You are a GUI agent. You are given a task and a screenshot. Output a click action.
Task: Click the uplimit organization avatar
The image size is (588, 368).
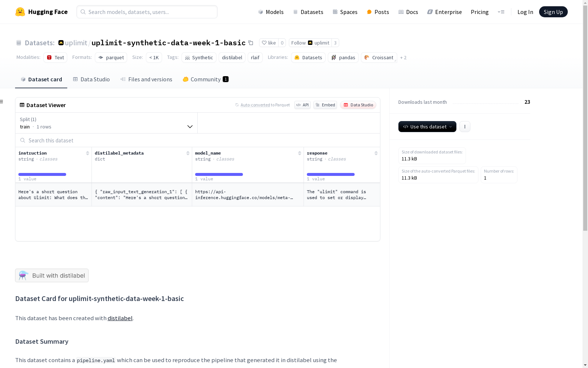(61, 43)
